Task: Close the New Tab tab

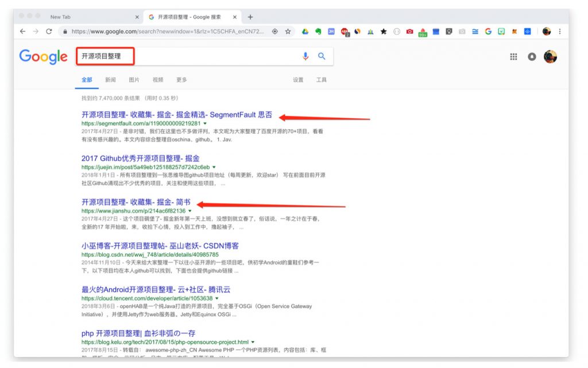Action: [x=137, y=17]
